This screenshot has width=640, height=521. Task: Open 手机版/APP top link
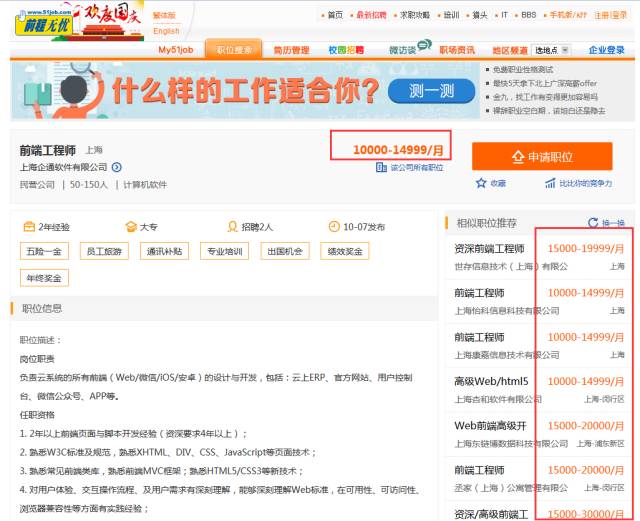[568, 15]
